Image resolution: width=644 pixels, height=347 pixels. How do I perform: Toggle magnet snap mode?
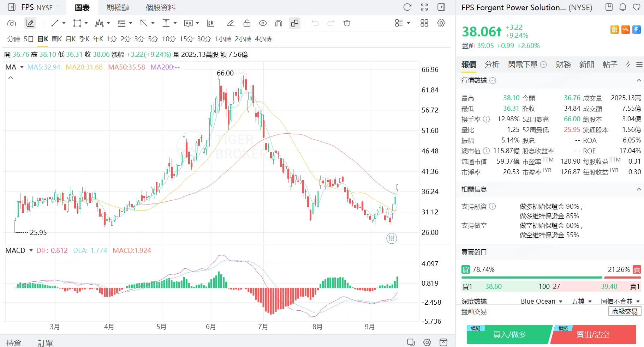[279, 23]
